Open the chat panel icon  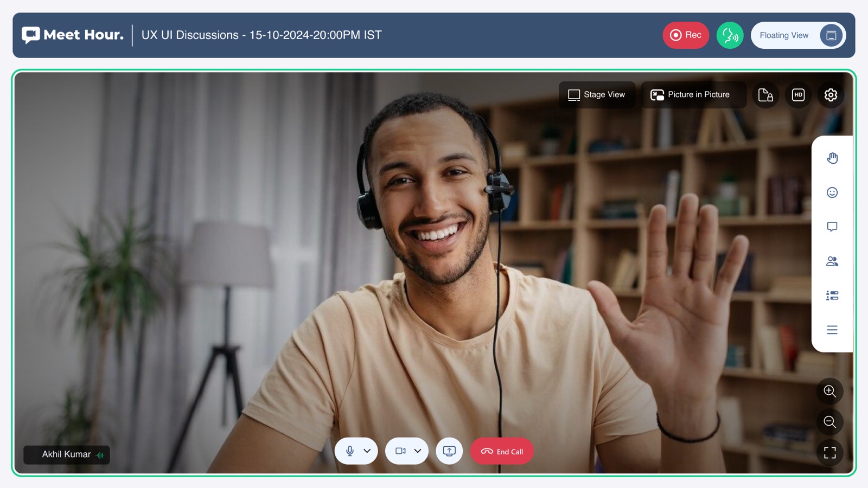832,227
